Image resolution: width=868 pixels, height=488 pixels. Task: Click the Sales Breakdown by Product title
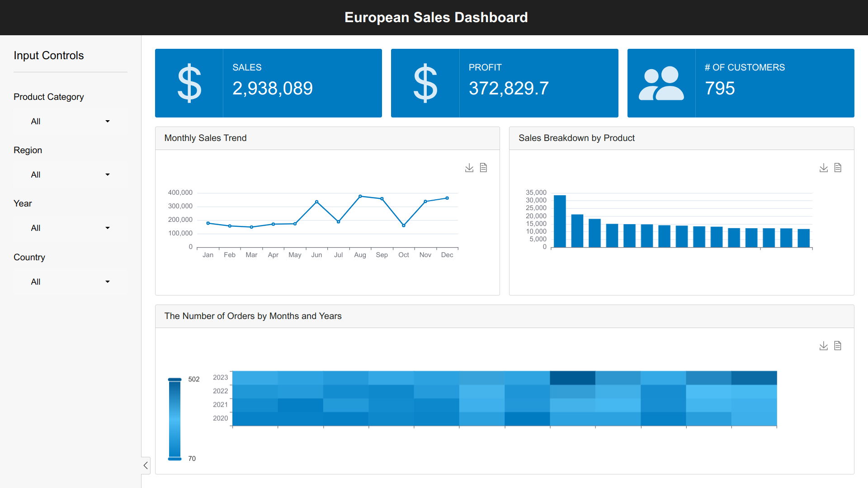[x=576, y=138]
